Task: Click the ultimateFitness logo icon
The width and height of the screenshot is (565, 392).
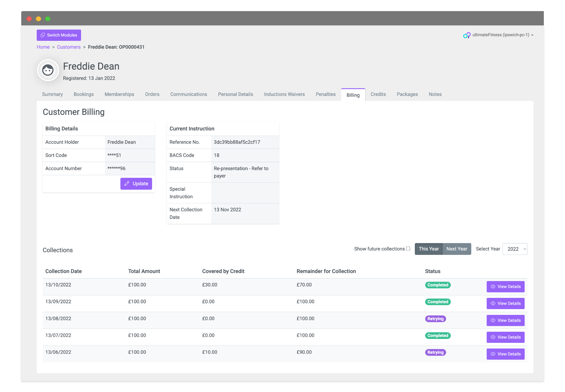Action: click(x=467, y=35)
